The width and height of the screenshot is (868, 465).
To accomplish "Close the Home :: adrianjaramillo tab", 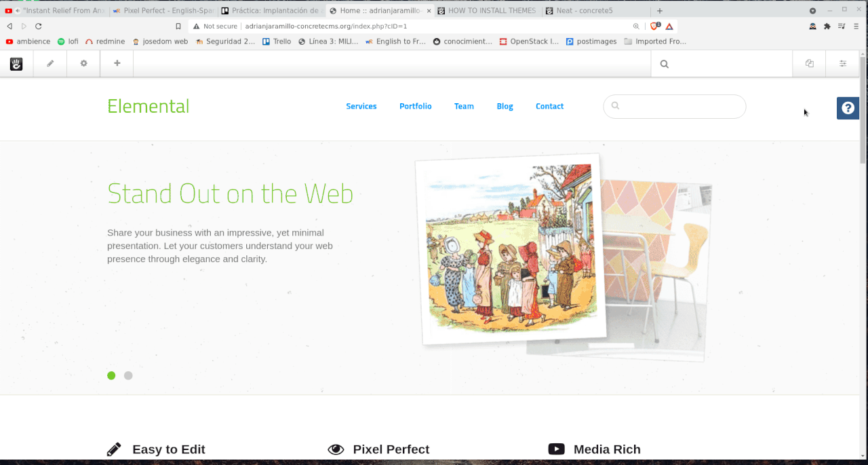I will tap(429, 11).
